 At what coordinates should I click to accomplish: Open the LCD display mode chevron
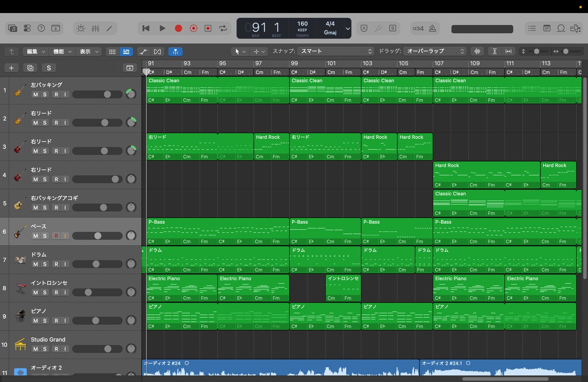coord(347,28)
